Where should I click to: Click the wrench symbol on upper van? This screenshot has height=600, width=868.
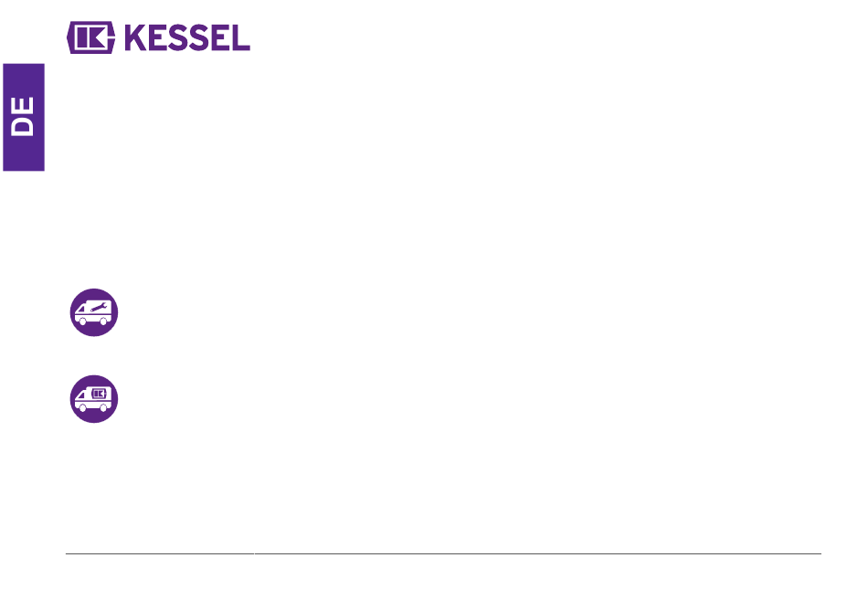99,308
